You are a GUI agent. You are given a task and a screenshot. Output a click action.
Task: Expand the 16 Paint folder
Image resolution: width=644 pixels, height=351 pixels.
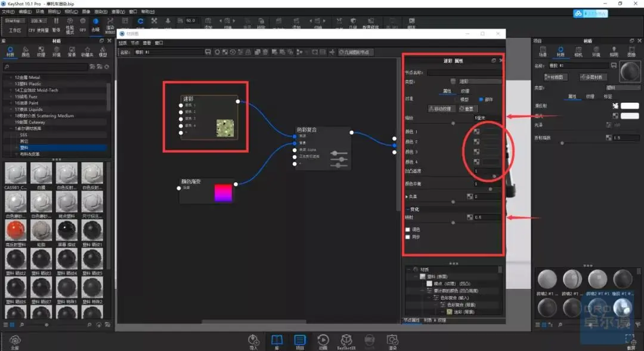tap(11, 103)
